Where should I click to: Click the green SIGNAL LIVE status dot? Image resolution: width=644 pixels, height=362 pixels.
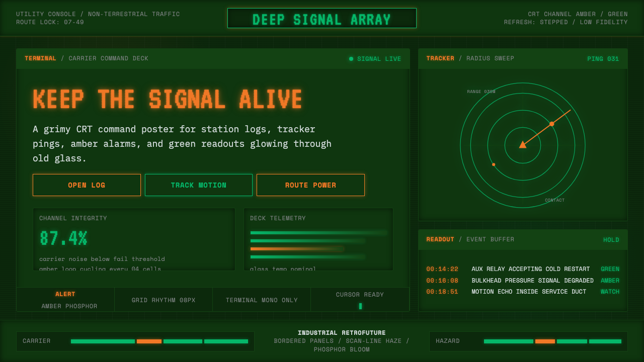click(x=351, y=59)
